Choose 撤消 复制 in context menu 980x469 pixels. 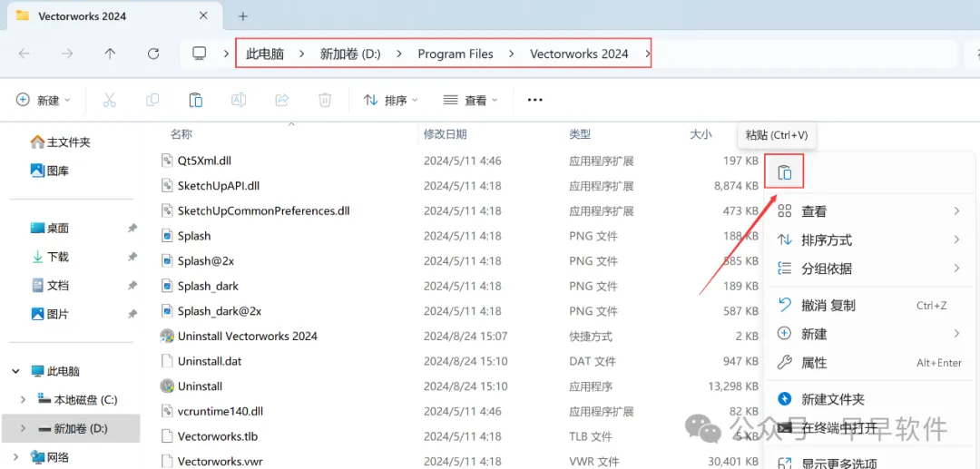868,306
